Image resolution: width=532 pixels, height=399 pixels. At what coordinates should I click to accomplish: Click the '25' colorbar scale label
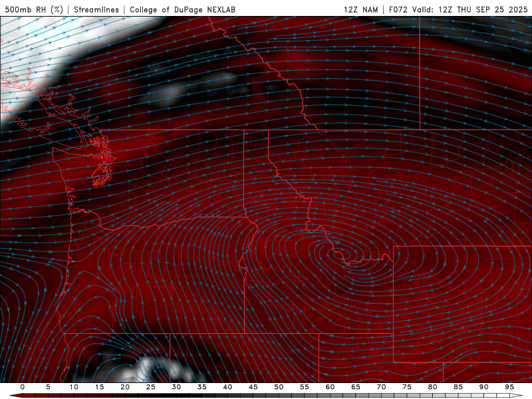tap(151, 387)
